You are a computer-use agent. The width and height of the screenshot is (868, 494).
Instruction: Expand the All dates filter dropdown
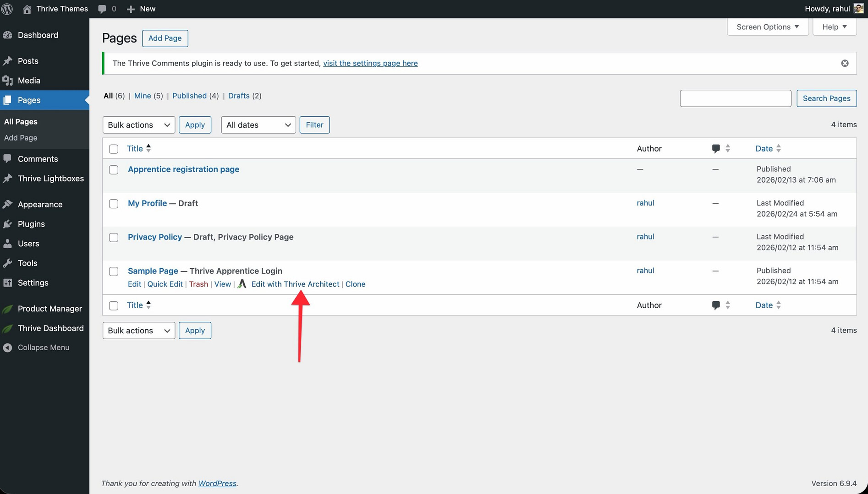click(258, 125)
